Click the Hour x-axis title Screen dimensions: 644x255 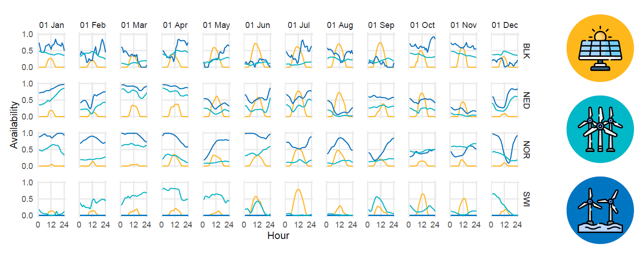[278, 236]
